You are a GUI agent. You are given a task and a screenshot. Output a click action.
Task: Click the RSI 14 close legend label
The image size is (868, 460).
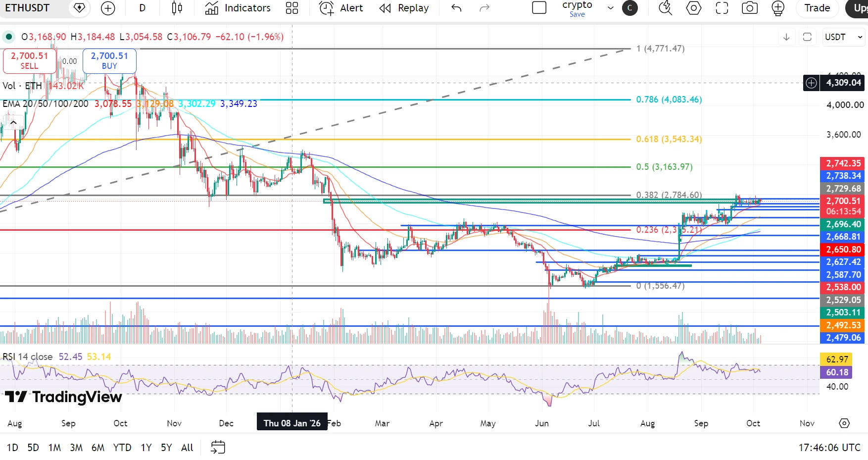28,357
